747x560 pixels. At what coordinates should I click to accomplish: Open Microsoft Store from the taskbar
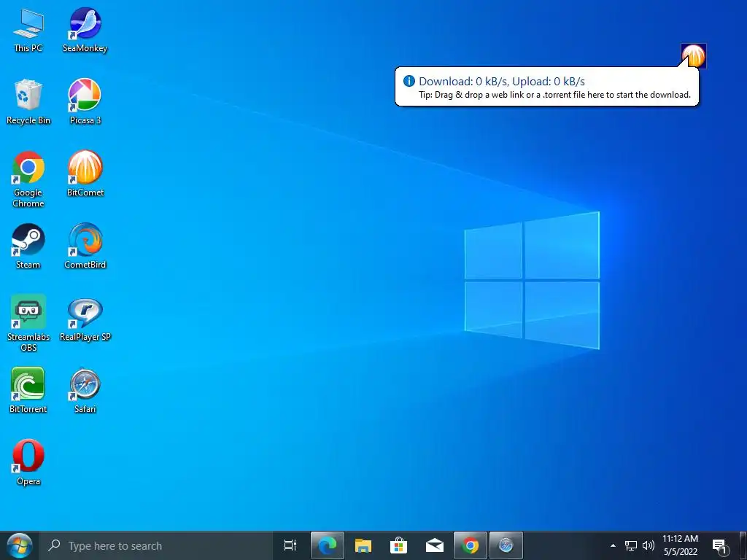[x=399, y=545]
